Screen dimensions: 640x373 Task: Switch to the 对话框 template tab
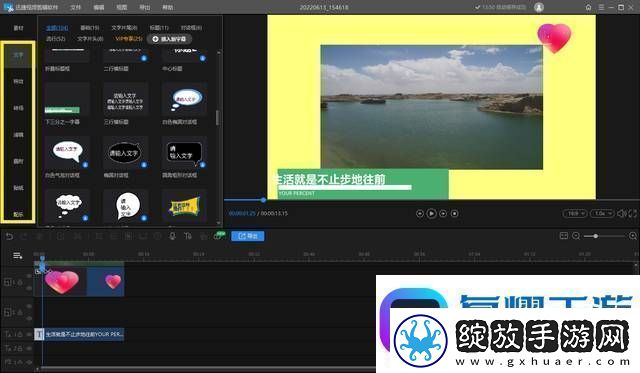click(x=191, y=28)
